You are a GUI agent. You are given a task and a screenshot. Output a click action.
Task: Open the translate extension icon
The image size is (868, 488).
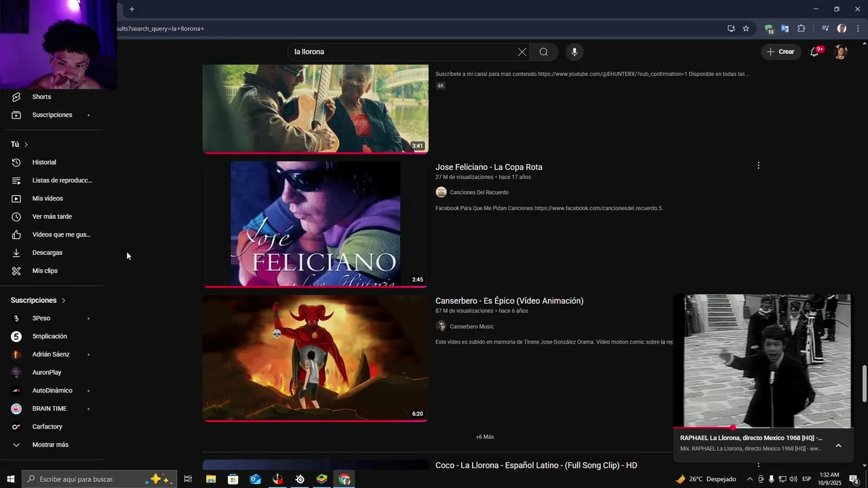(785, 28)
